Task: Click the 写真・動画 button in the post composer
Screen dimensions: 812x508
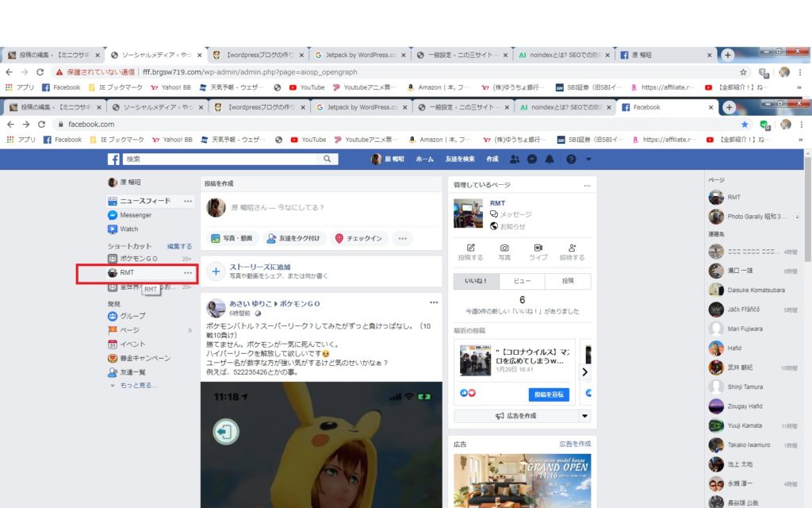Action: pos(232,238)
